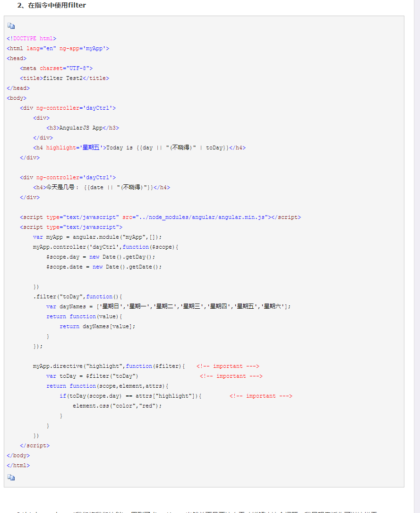Click the copy-code icon below the code block
Screen dimensions: 420x513
(11, 478)
